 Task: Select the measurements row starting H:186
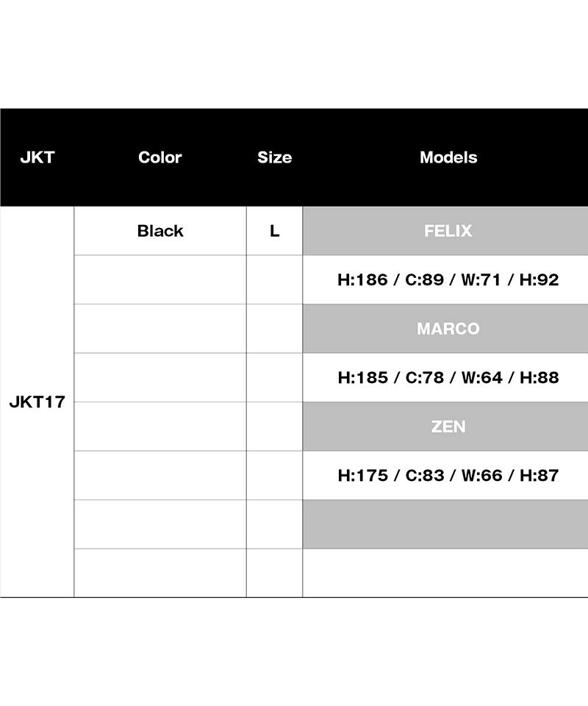pos(448,279)
